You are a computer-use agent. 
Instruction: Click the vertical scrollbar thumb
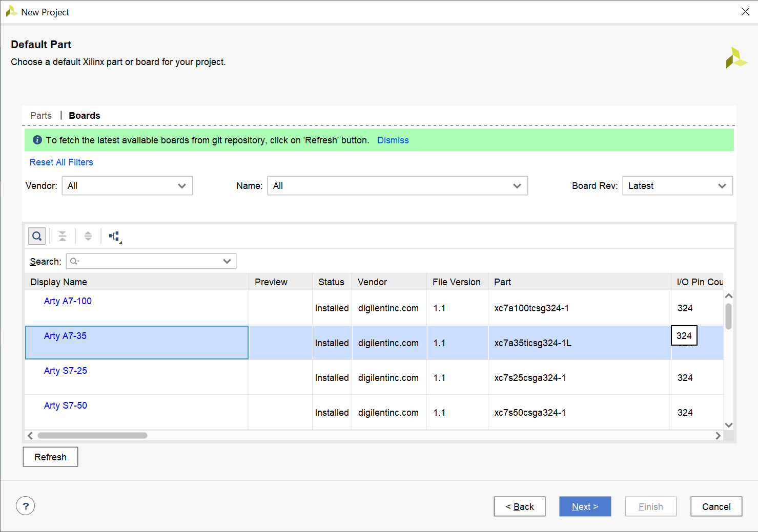tap(729, 316)
